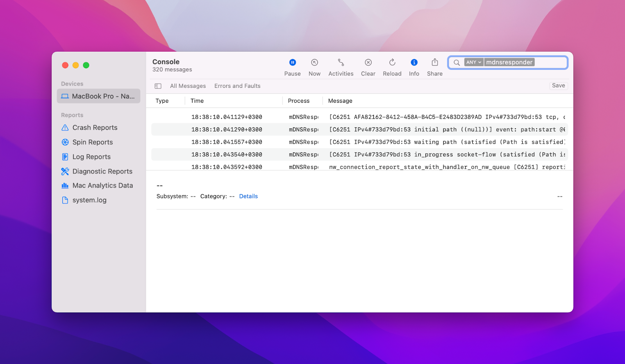The width and height of the screenshot is (625, 364).
Task: Open the Details link
Action: click(248, 196)
